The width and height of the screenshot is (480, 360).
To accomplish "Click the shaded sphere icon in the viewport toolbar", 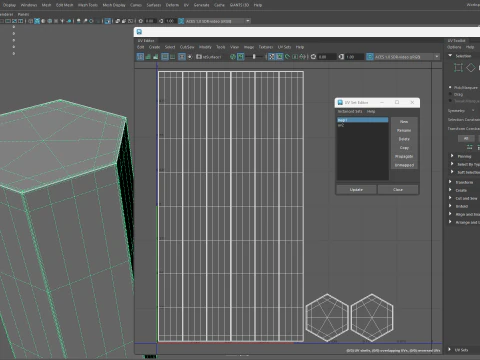I will 43,21.
